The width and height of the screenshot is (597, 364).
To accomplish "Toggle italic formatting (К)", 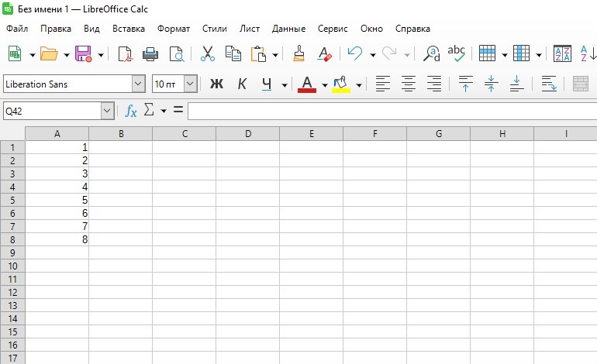I will [x=242, y=84].
